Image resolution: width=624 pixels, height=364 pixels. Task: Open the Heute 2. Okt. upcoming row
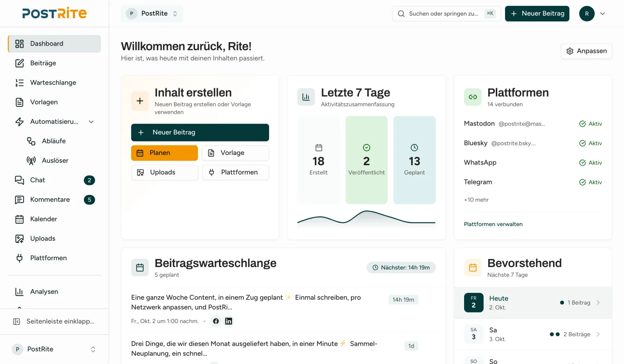click(x=533, y=303)
